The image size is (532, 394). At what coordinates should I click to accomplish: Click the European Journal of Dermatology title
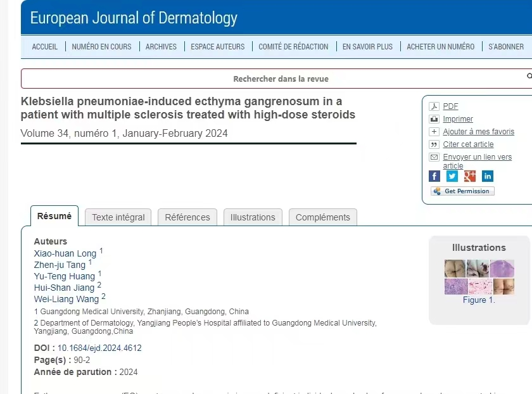(134, 18)
